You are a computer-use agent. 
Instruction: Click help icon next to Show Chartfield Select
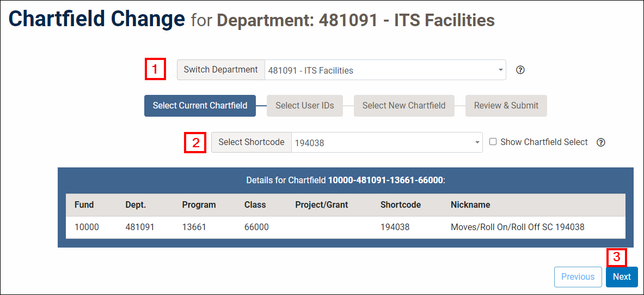click(x=600, y=142)
